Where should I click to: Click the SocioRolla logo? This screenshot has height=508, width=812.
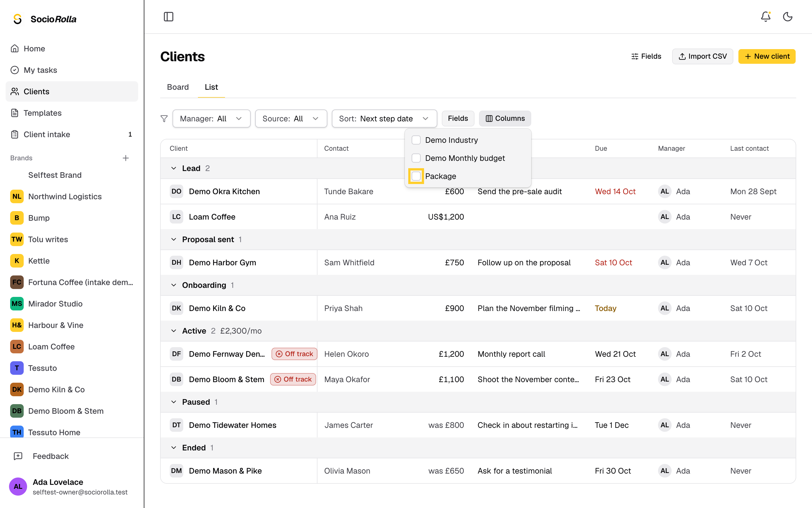pyautogui.click(x=44, y=19)
